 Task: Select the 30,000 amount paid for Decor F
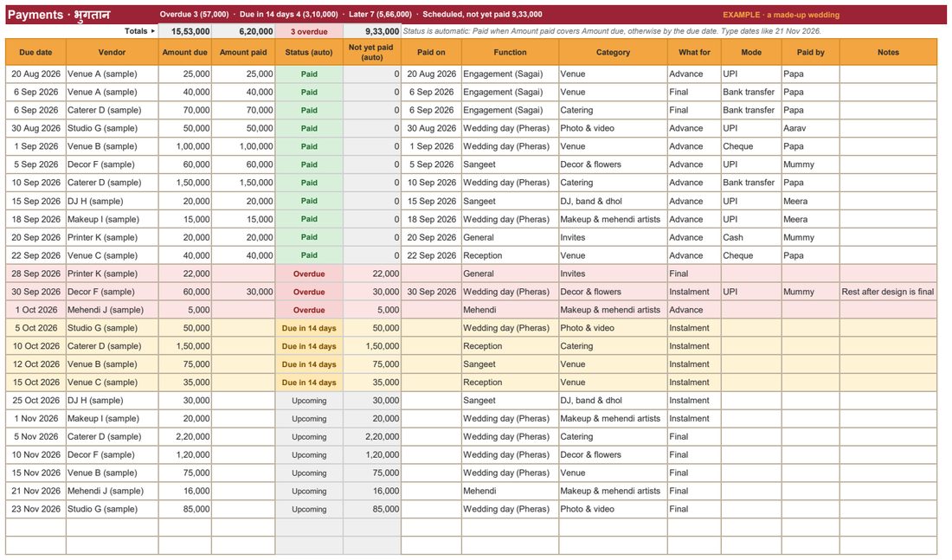tap(243, 292)
